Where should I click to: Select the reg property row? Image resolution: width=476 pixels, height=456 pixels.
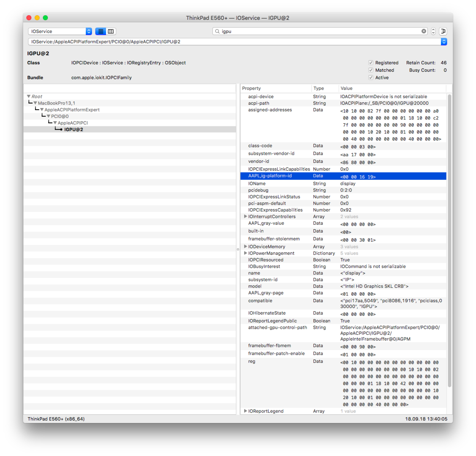(x=343, y=383)
